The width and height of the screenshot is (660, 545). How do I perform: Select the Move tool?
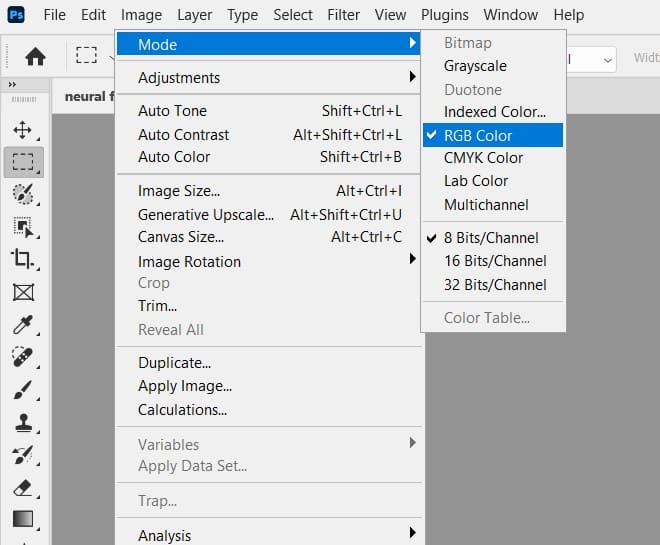pyautogui.click(x=22, y=130)
